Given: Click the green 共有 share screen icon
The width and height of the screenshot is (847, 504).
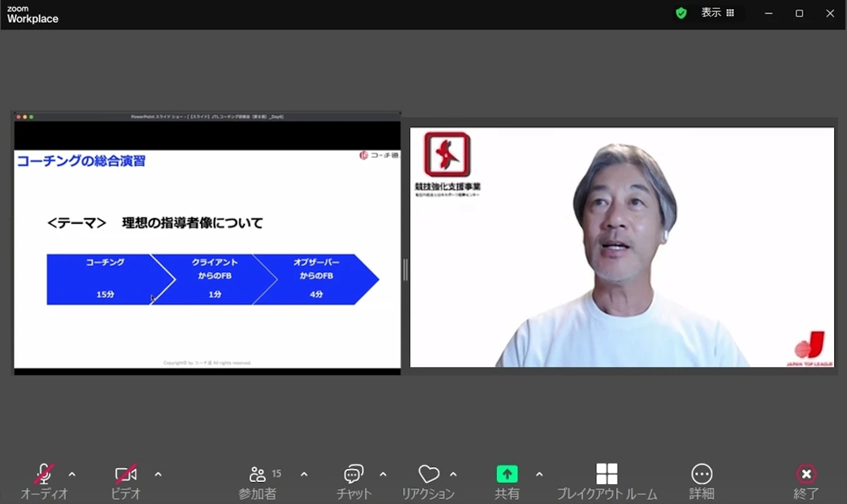Looking at the screenshot, I should [x=507, y=474].
